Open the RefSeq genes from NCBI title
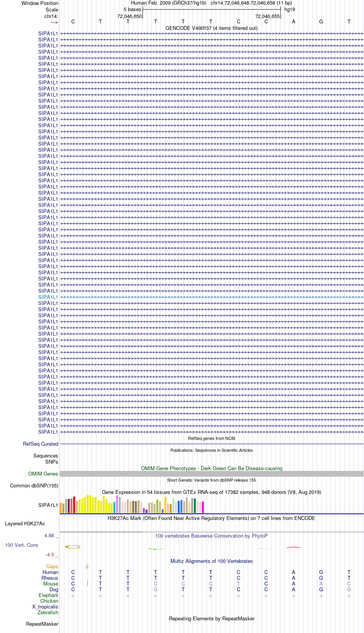The image size is (364, 633). [212, 438]
